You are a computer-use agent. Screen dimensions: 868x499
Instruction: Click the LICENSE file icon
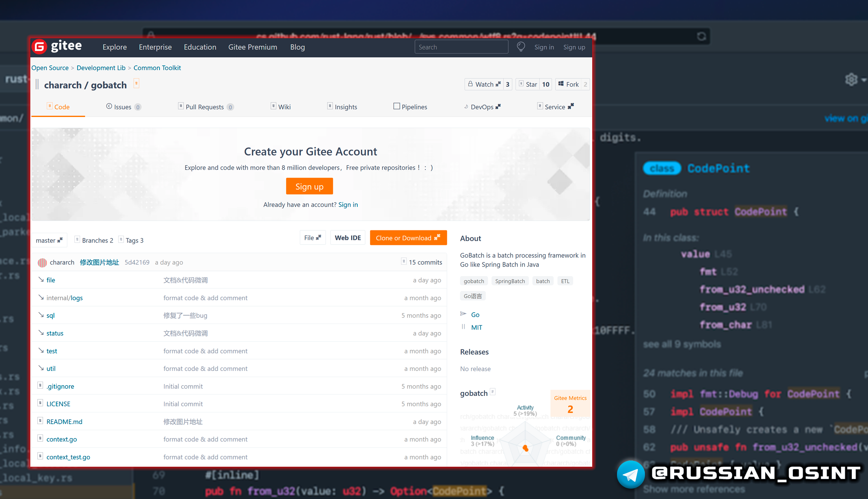point(40,403)
